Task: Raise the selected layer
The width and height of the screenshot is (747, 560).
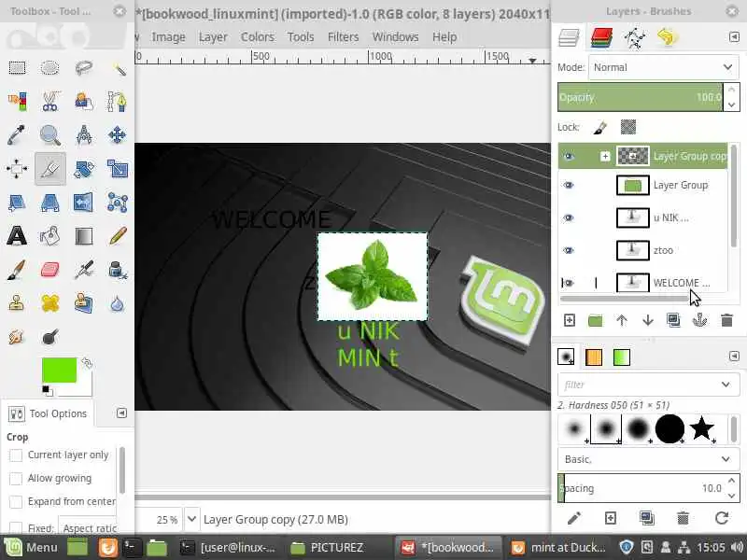Action: [622, 320]
